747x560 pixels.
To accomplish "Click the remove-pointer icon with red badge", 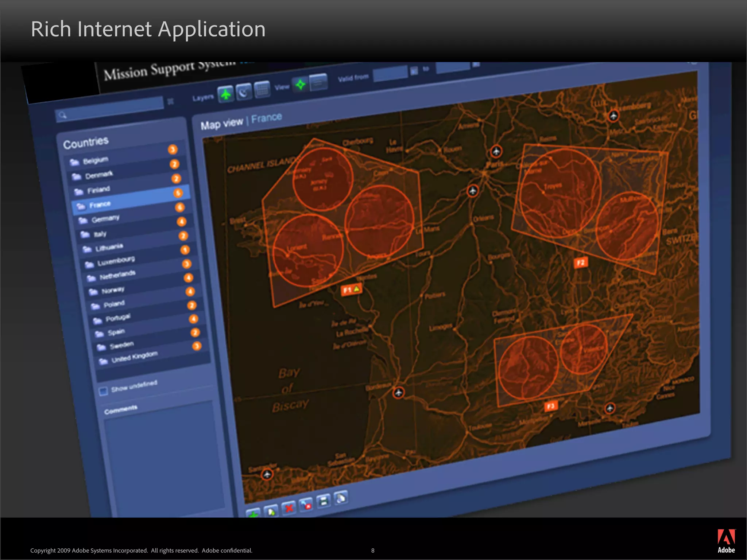I will click(306, 504).
